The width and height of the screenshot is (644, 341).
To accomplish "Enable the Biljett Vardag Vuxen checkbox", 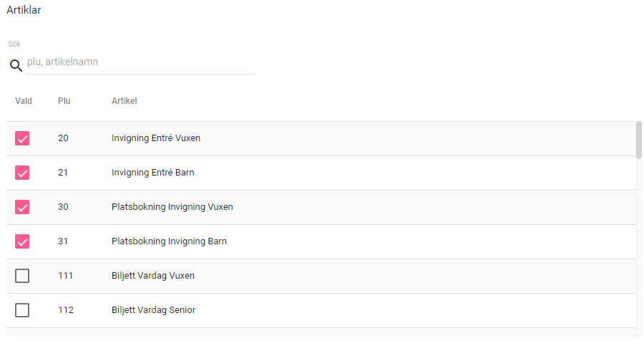I will click(22, 276).
